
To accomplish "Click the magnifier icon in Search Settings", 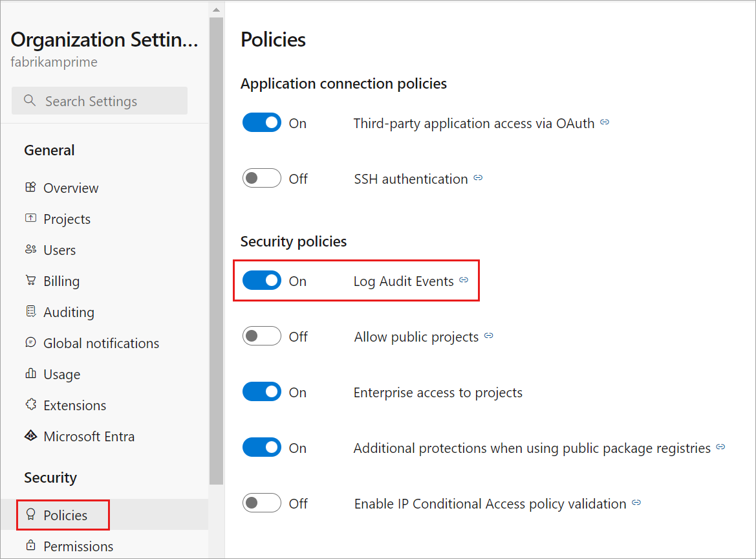I will [29, 100].
